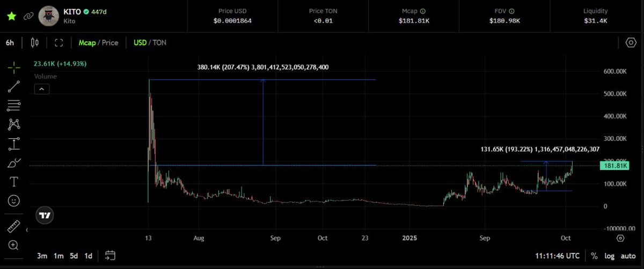Open the emoji icons tool
The height and width of the screenshot is (269, 644).
pyautogui.click(x=14, y=201)
